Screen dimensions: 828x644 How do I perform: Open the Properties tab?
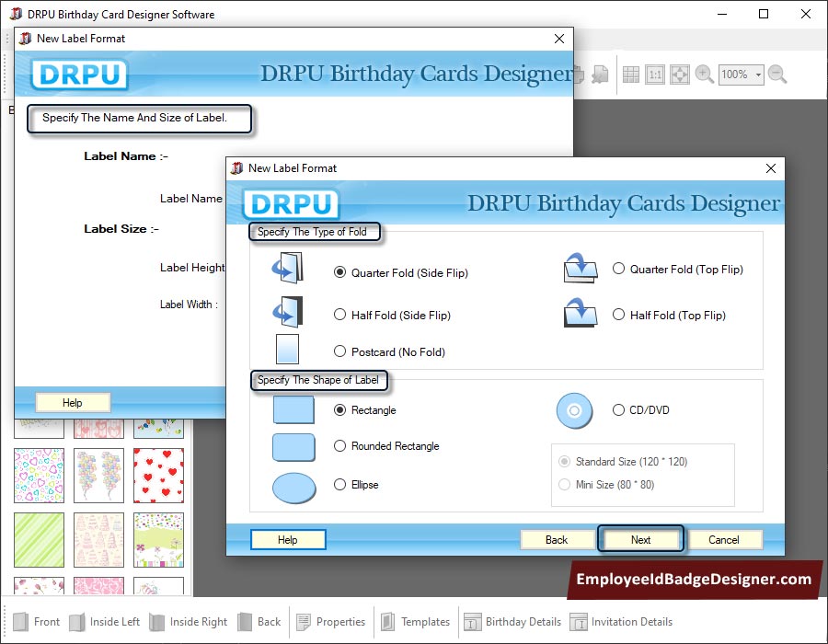pyautogui.click(x=330, y=621)
